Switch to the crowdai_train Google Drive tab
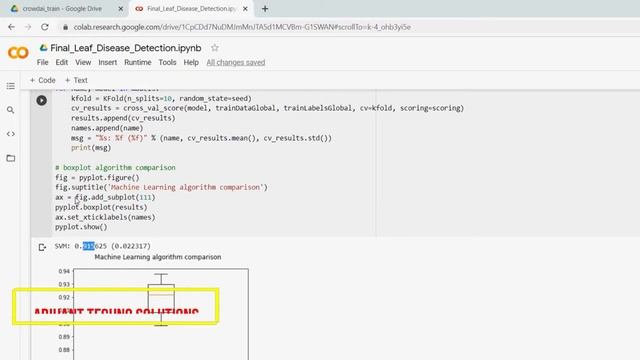 pyautogui.click(x=62, y=9)
